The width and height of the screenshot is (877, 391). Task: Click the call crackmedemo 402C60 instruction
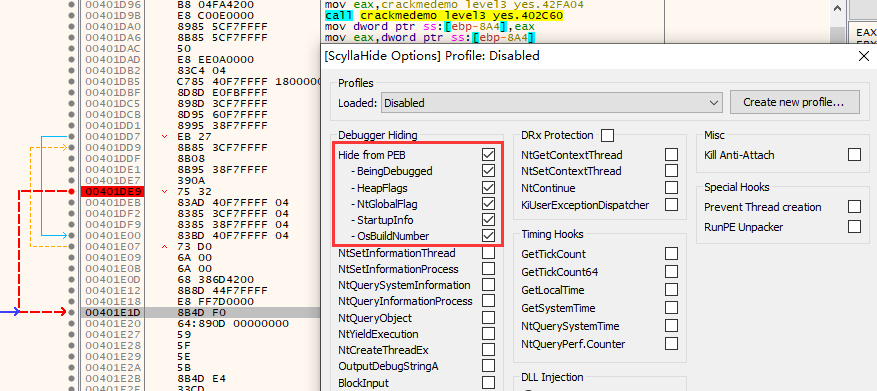(444, 16)
